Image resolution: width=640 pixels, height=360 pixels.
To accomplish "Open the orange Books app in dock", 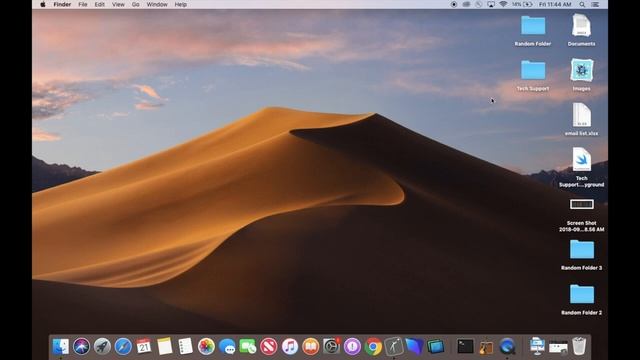I will coord(311,347).
